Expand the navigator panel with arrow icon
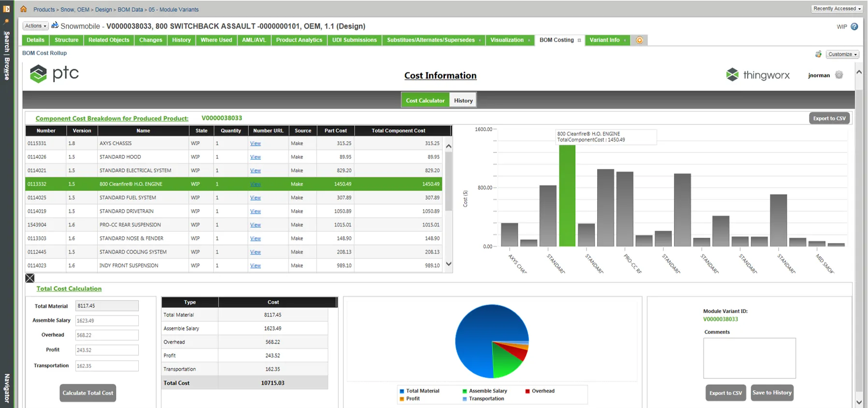Viewport: 868px width, 408px height. (6, 9)
